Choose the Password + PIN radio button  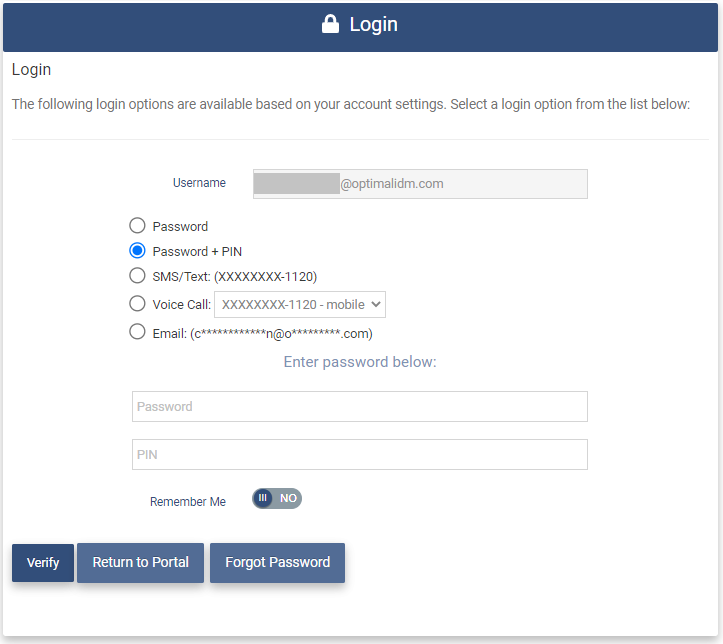coord(138,251)
